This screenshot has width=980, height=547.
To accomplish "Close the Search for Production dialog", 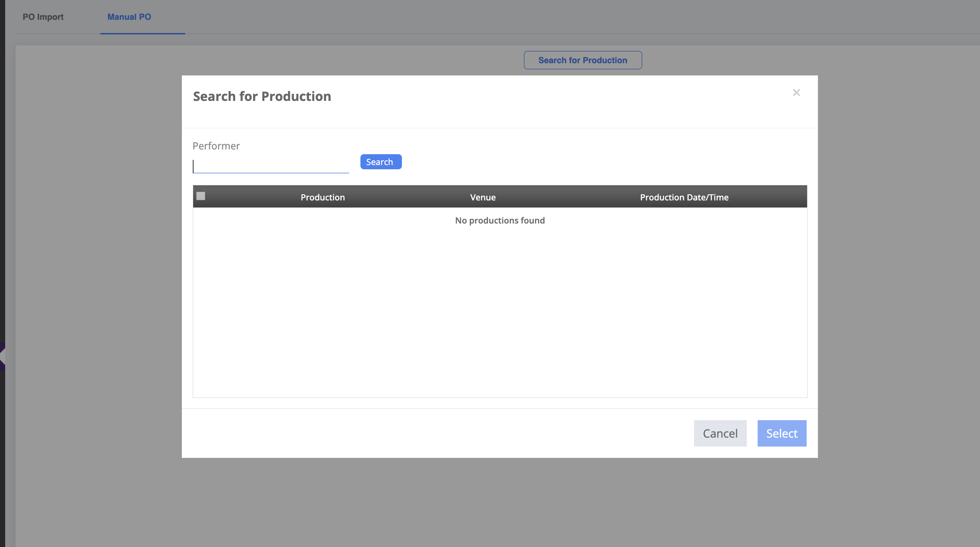I will tap(796, 93).
